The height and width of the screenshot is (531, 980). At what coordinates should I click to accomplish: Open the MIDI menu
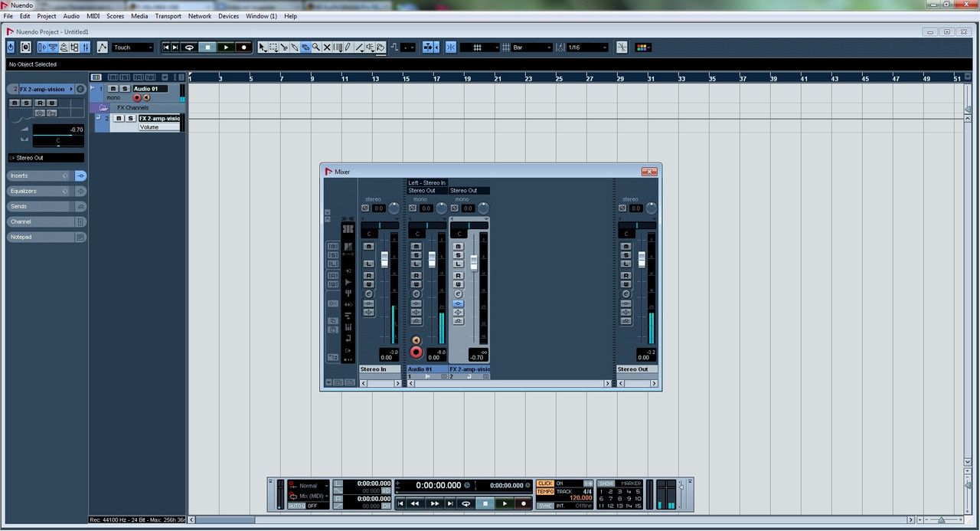pos(93,16)
